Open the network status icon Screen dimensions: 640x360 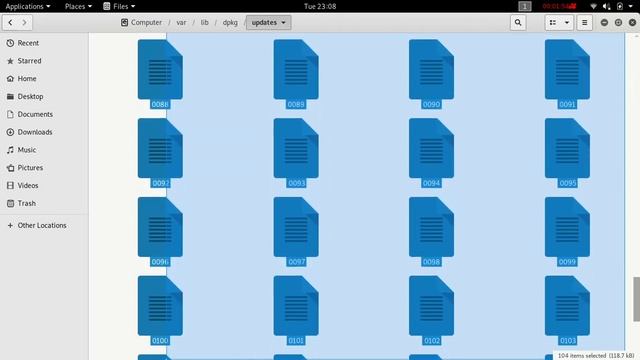593,6
